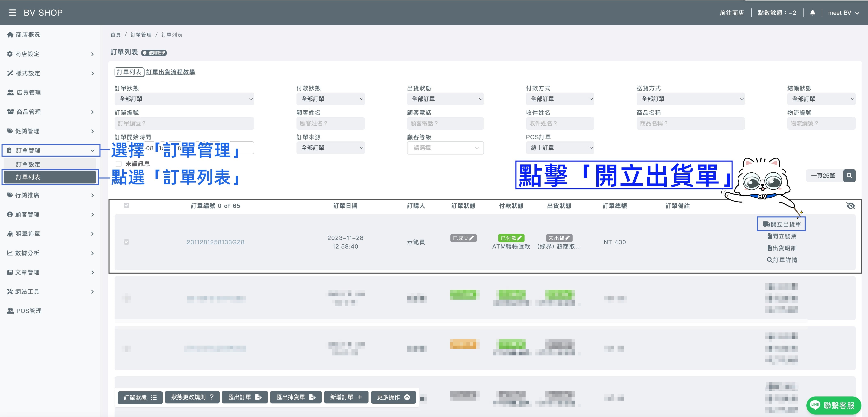Open the 顧客等級 請選擇 dropdown
This screenshot has height=417, width=868.
[445, 148]
